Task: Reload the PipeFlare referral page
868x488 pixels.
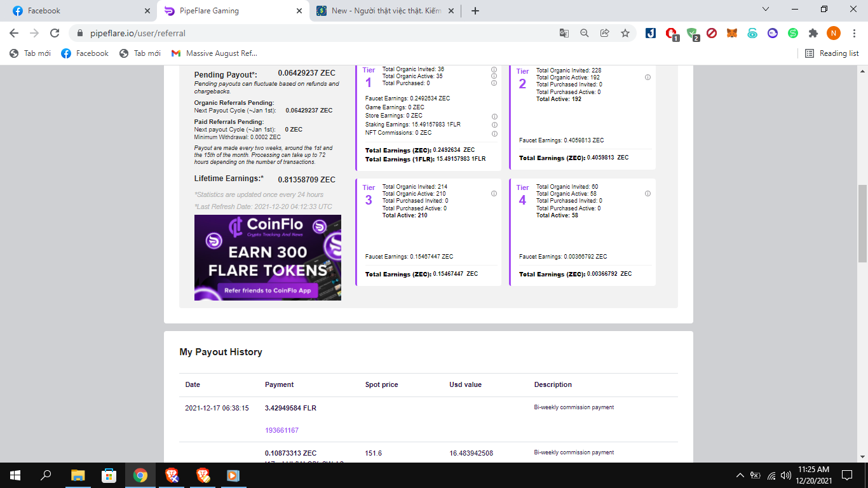Action: [x=55, y=33]
